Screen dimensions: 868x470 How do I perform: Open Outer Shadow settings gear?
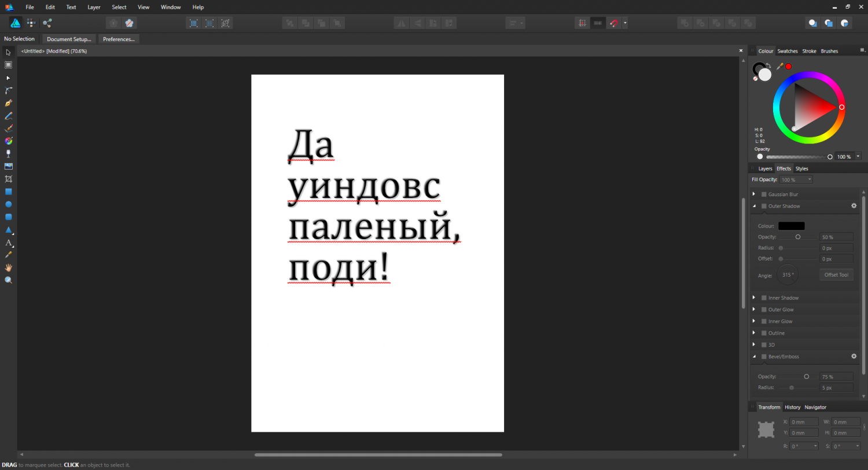click(854, 205)
